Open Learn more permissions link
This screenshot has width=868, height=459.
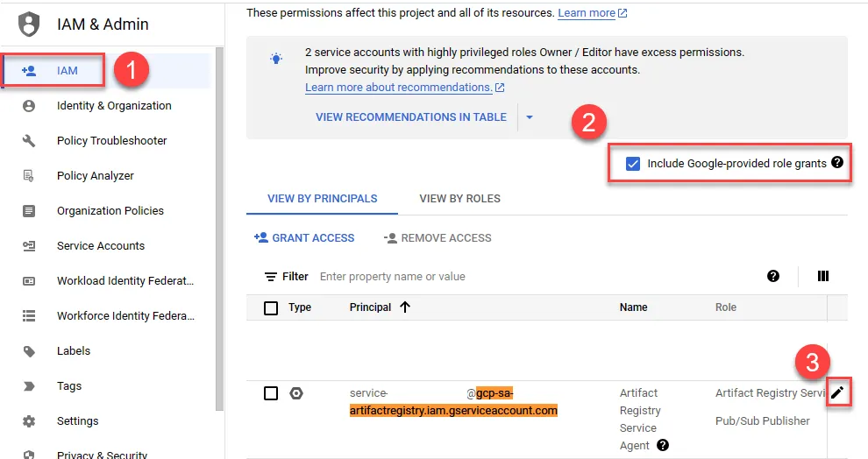593,13
